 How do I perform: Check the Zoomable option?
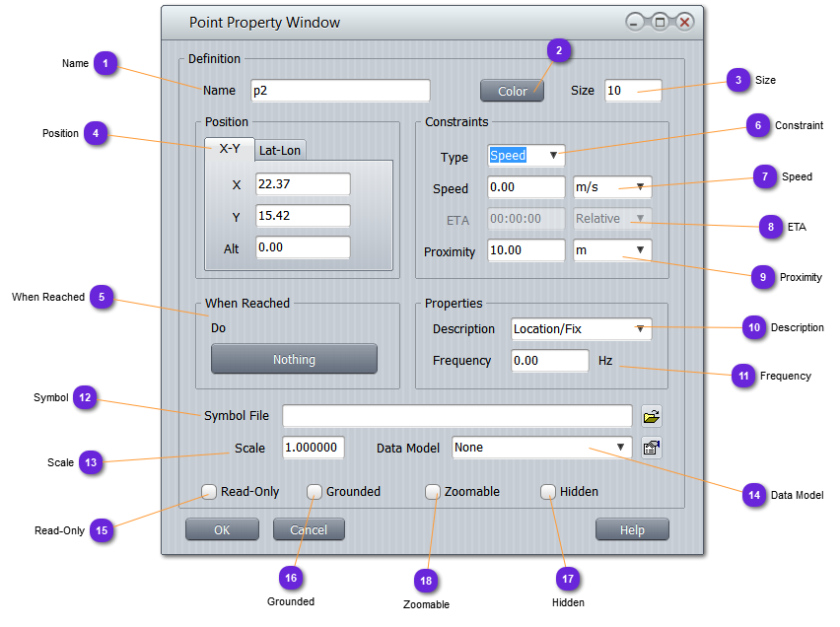(433, 491)
